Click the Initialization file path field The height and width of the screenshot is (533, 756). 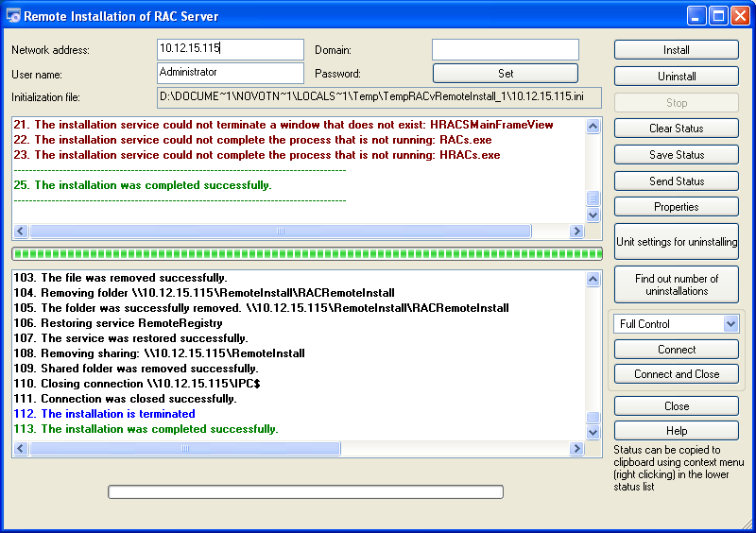379,97
